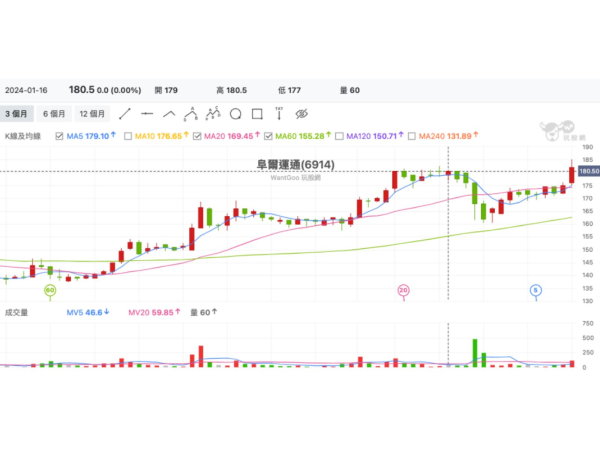
Task: Switch to the 6個月 time range tab
Action: [57, 114]
